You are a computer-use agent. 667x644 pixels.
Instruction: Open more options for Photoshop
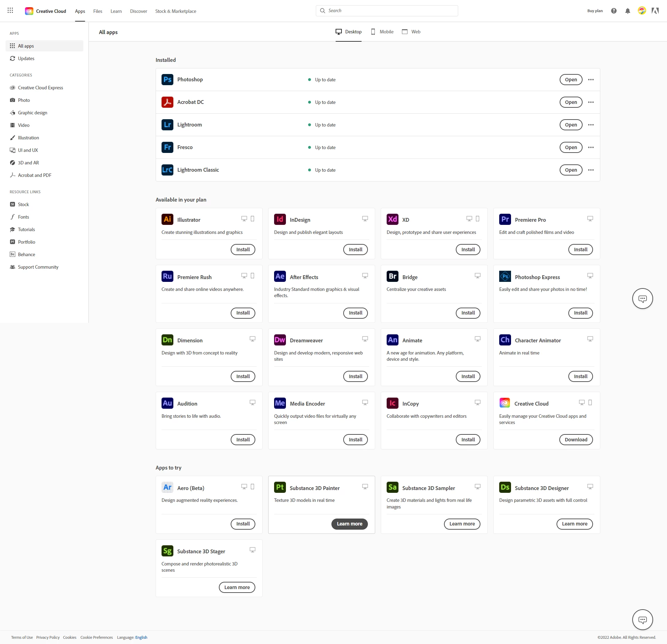tap(591, 80)
